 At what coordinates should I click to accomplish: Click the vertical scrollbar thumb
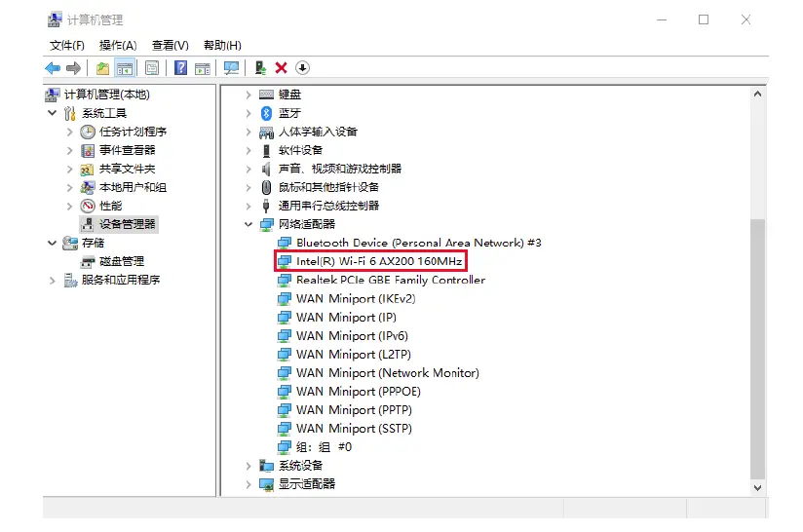pos(757,349)
